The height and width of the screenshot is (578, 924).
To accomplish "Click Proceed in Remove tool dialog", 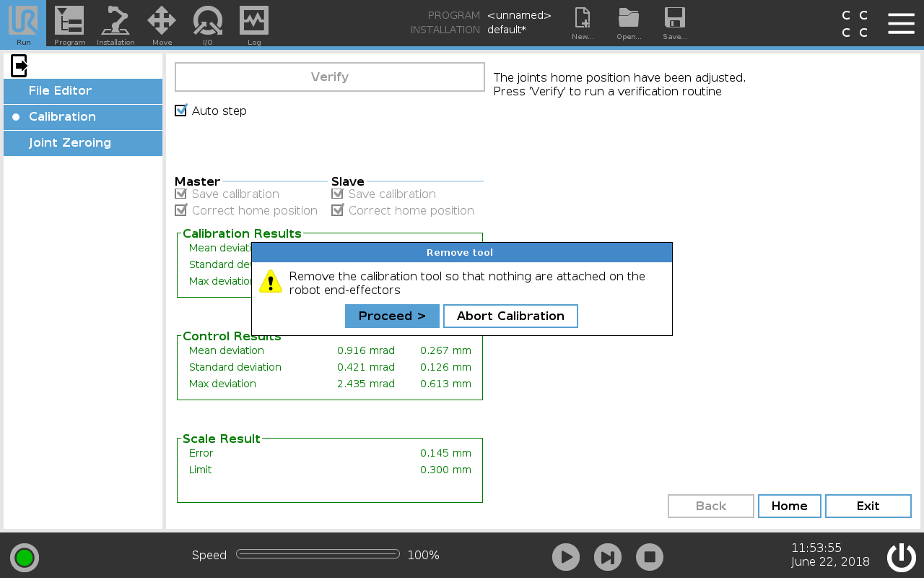I will 392,316.
